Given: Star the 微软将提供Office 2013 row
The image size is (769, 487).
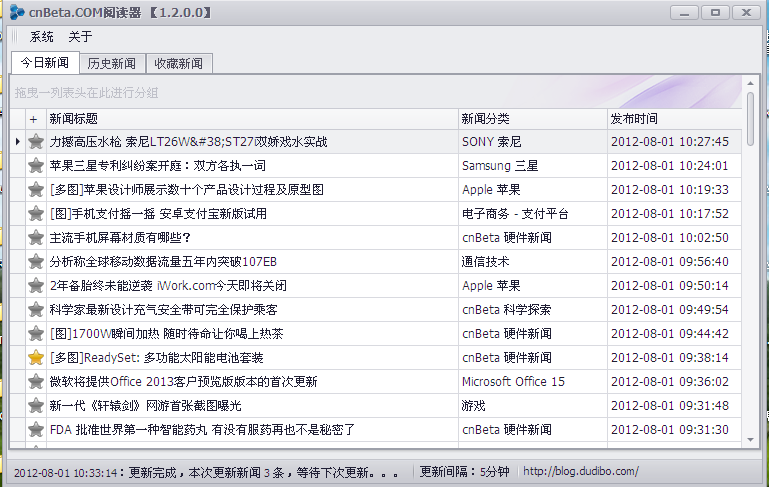Looking at the screenshot, I should (36, 382).
